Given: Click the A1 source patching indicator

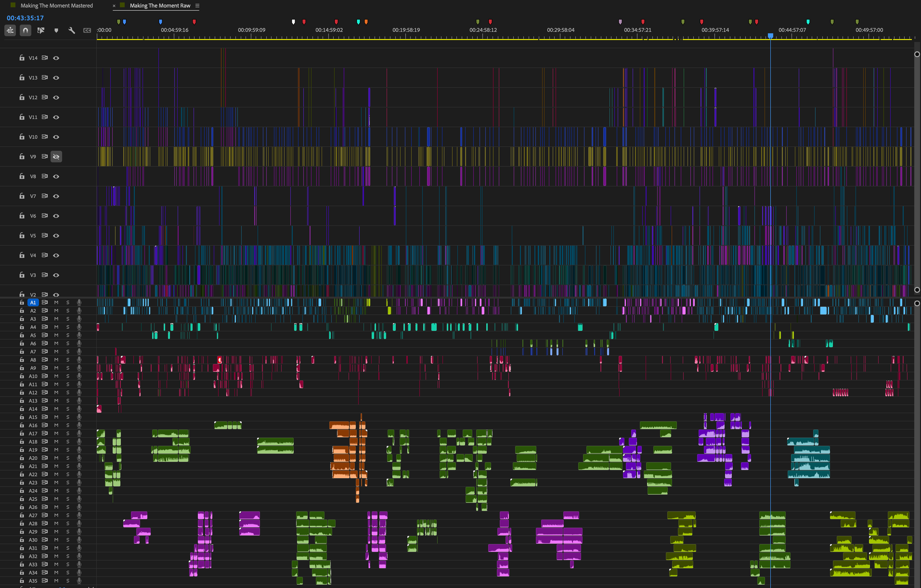Looking at the screenshot, I should [33, 302].
